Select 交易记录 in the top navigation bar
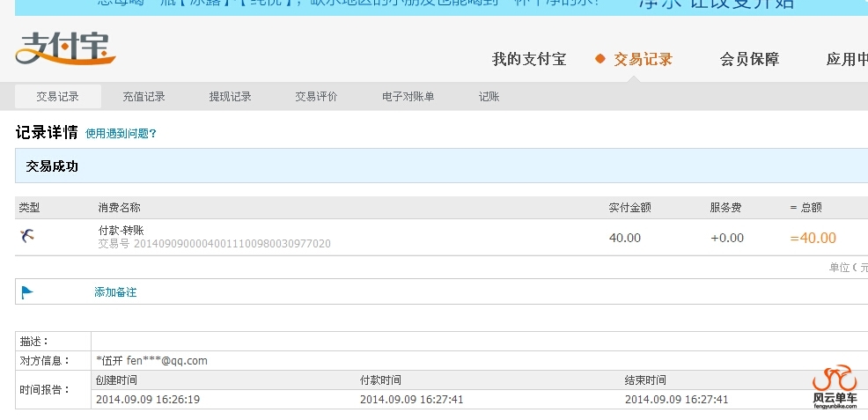Image resolution: width=868 pixels, height=420 pixels. pos(643,59)
